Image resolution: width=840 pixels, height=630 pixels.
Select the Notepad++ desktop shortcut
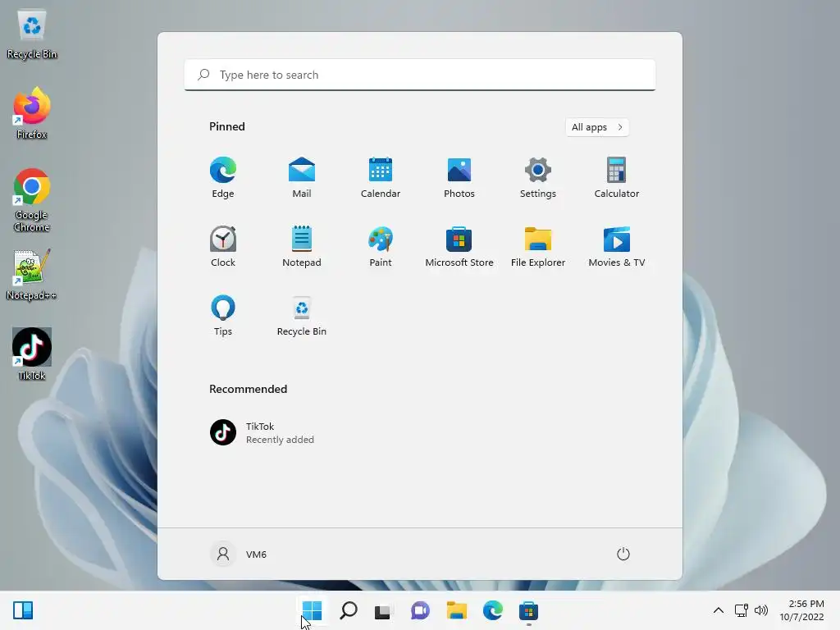tap(32, 275)
